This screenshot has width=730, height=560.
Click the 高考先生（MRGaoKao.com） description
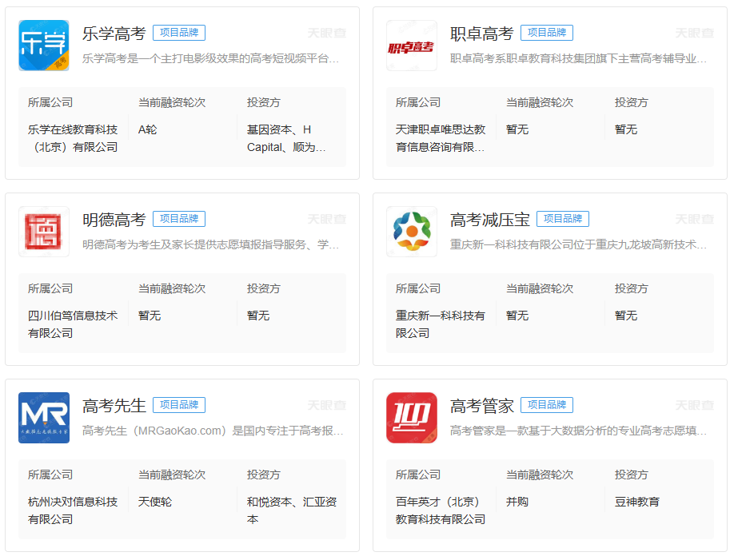click(x=213, y=431)
